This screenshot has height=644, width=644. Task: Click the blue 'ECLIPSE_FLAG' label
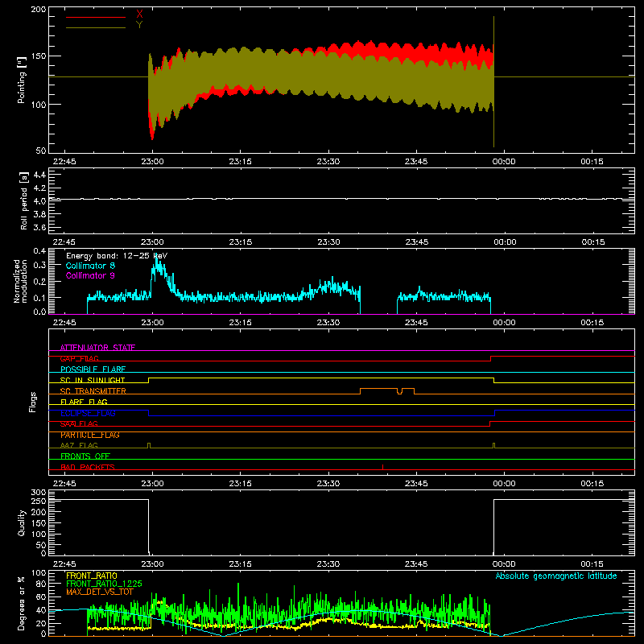pos(88,413)
